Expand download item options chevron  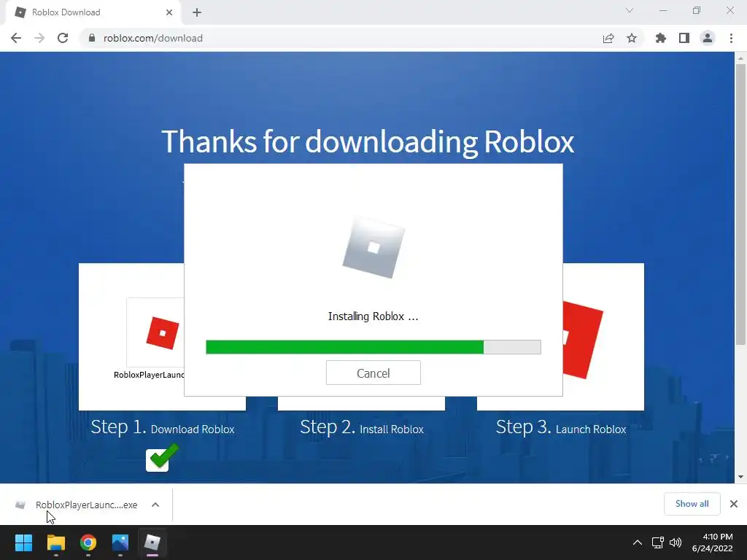tap(155, 505)
